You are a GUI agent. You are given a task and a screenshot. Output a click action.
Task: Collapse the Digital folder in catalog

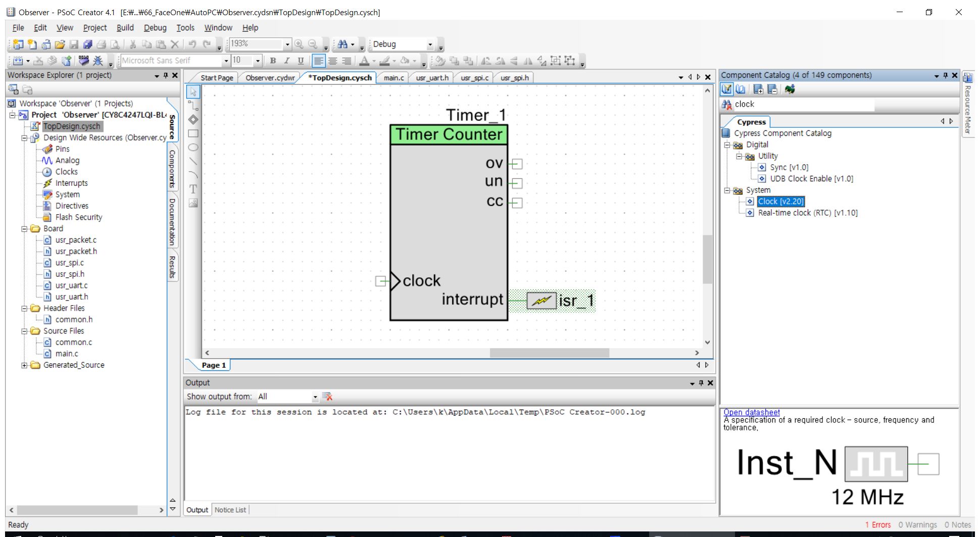[x=727, y=145]
